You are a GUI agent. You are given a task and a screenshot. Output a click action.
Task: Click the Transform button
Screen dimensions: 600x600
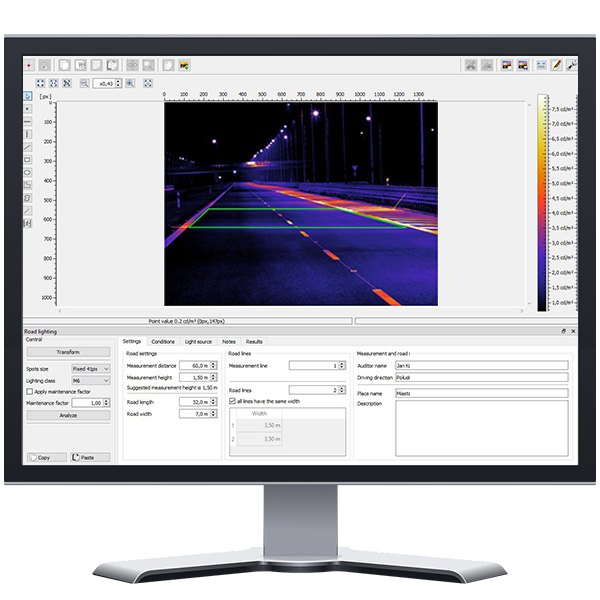click(x=68, y=352)
